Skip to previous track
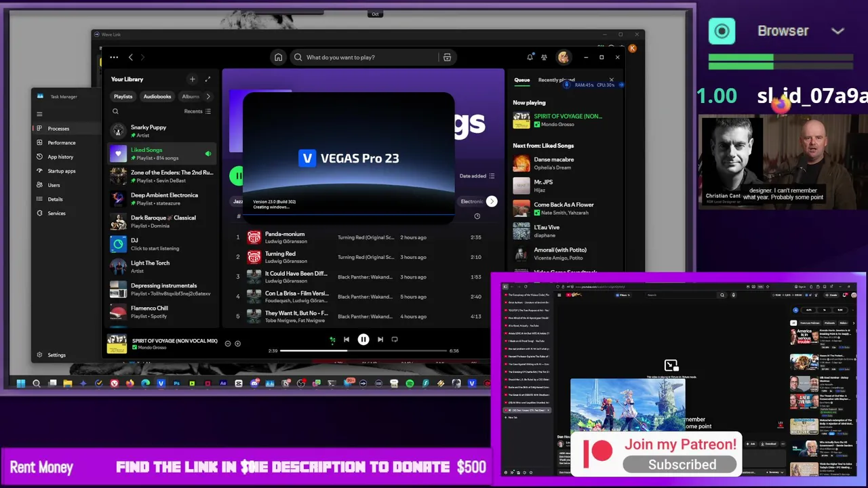Image resolution: width=868 pixels, height=488 pixels. click(347, 340)
